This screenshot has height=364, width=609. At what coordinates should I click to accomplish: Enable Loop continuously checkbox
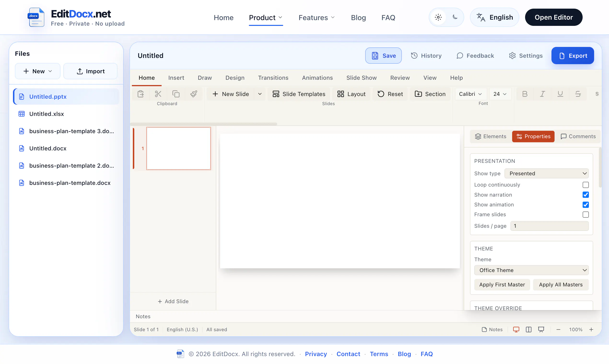click(586, 185)
